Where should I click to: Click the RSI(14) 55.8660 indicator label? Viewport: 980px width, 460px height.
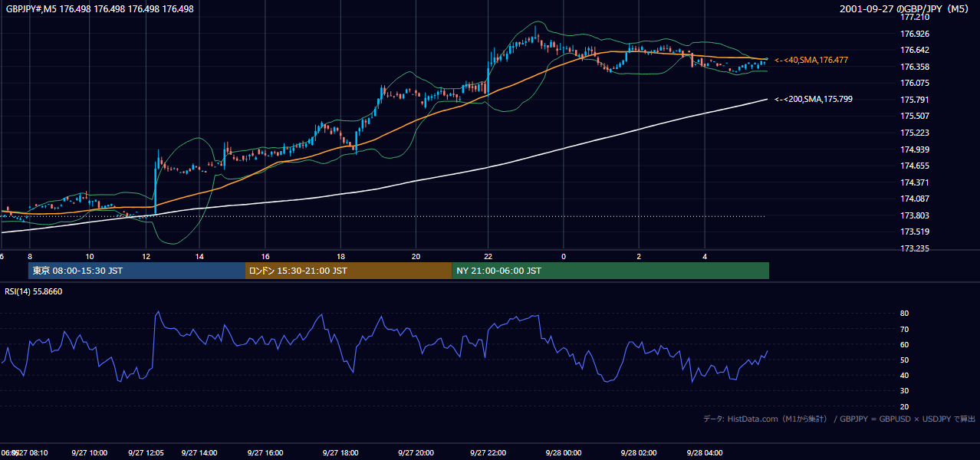(34, 291)
